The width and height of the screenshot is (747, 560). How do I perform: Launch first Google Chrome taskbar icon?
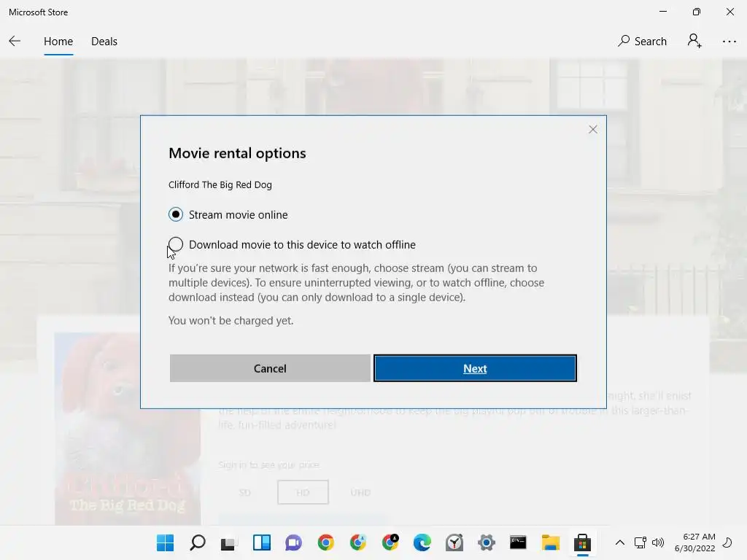[x=326, y=542]
